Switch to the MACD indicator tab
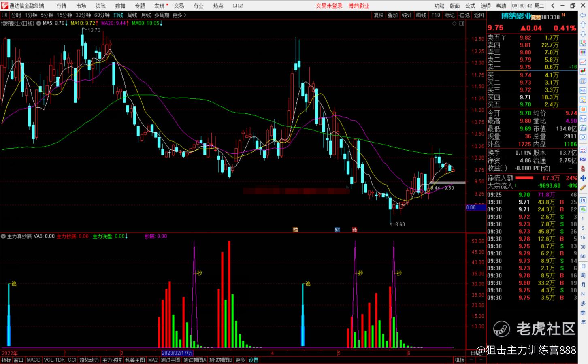This screenshot has height=364, width=588. click(34, 360)
